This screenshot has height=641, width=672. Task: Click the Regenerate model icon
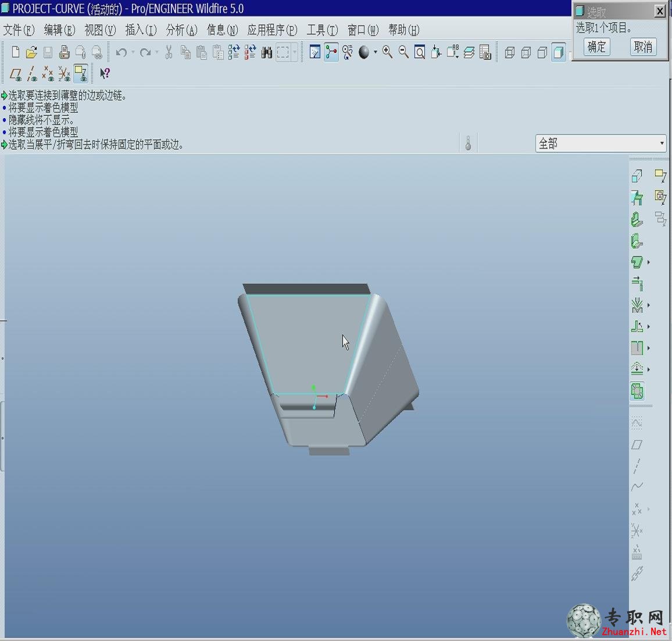(234, 52)
